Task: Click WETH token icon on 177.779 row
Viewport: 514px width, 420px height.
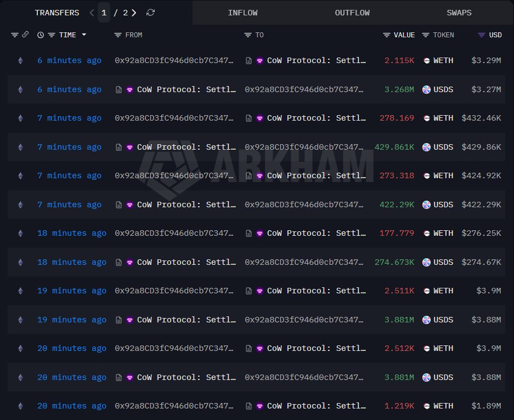Action: [426, 233]
